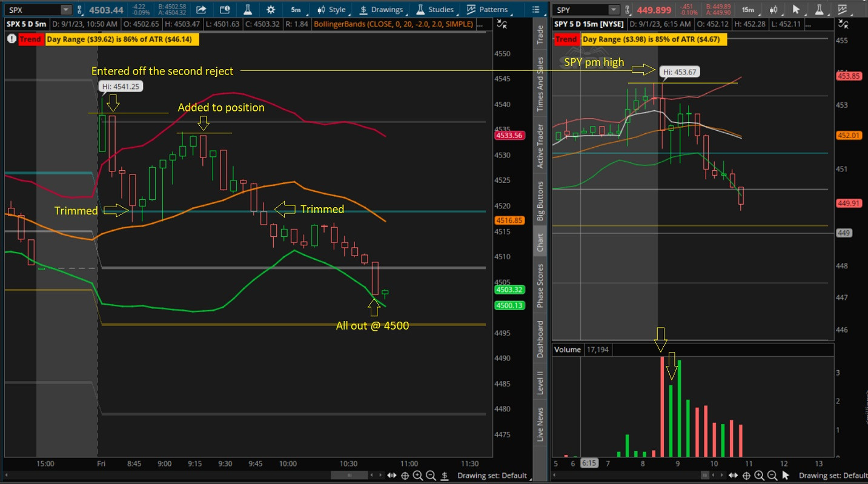This screenshot has height=484, width=868.
Task: Open the patterns icon in SPY toolbar
Action: coord(842,10)
